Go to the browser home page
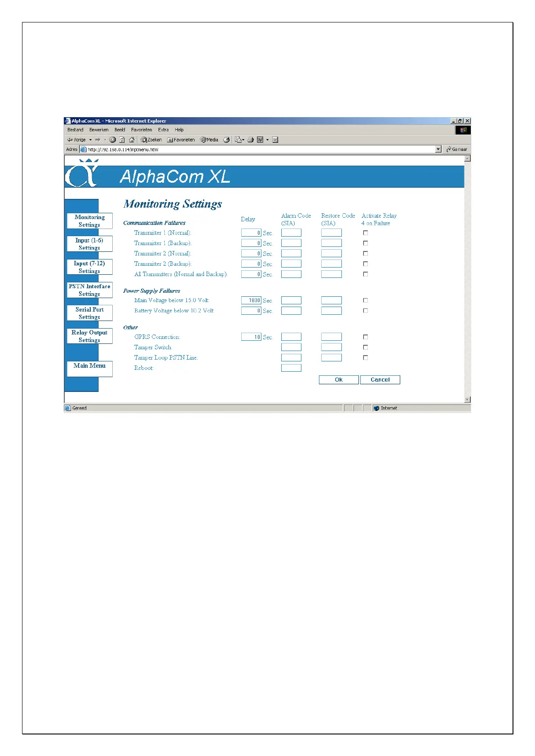 pyautogui.click(x=131, y=140)
